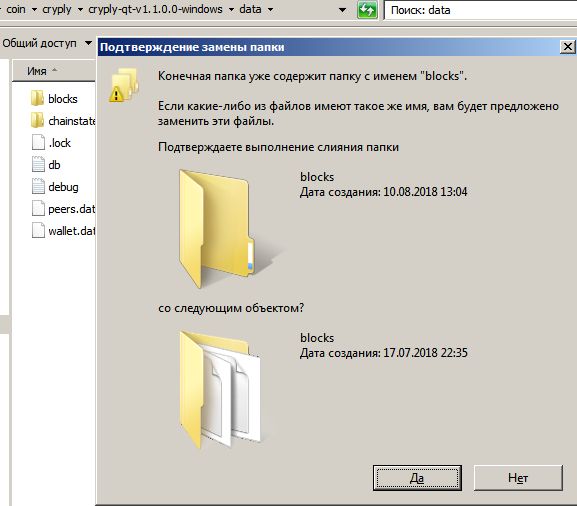The width and height of the screenshot is (577, 506).
Task: Expand the breadcrumb arrow after data
Action: point(270,9)
